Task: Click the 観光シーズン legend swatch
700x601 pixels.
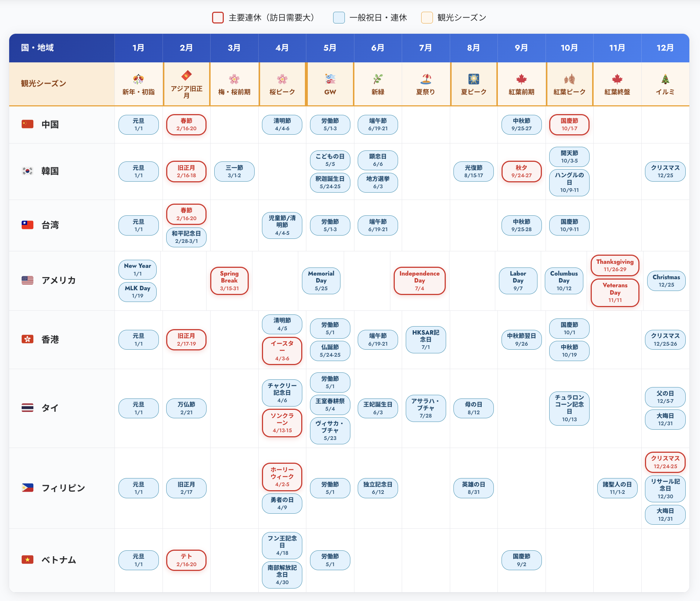Action: click(x=427, y=18)
